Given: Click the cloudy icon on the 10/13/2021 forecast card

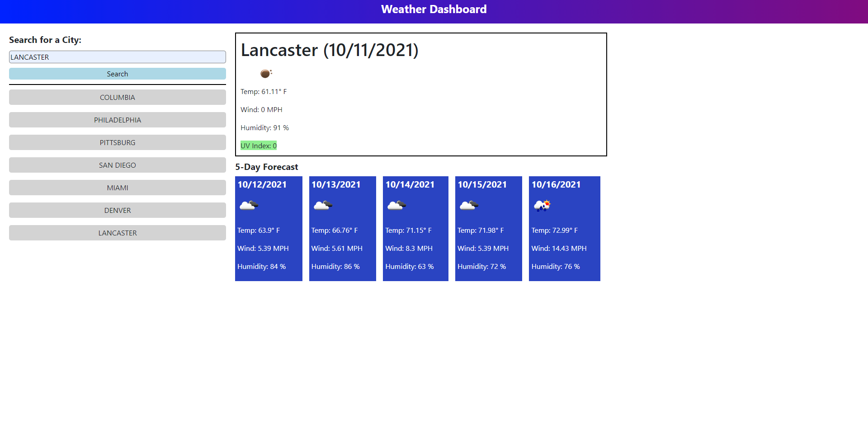Looking at the screenshot, I should 323,206.
